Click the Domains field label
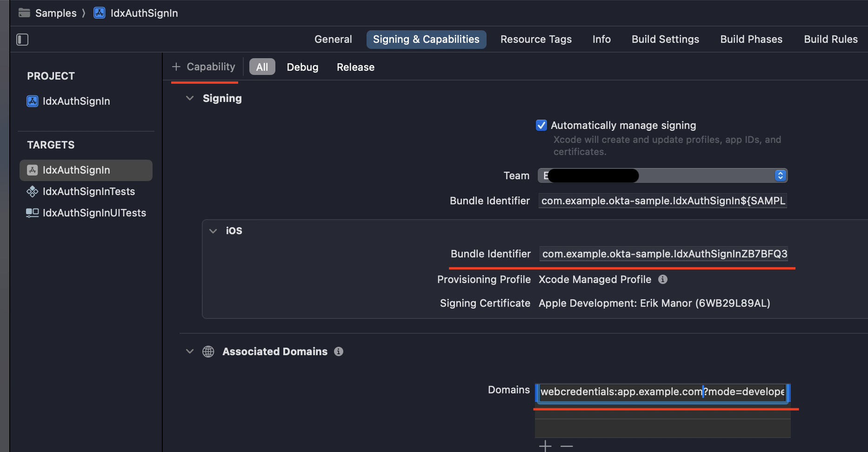Image resolution: width=868 pixels, height=452 pixels. tap(509, 390)
